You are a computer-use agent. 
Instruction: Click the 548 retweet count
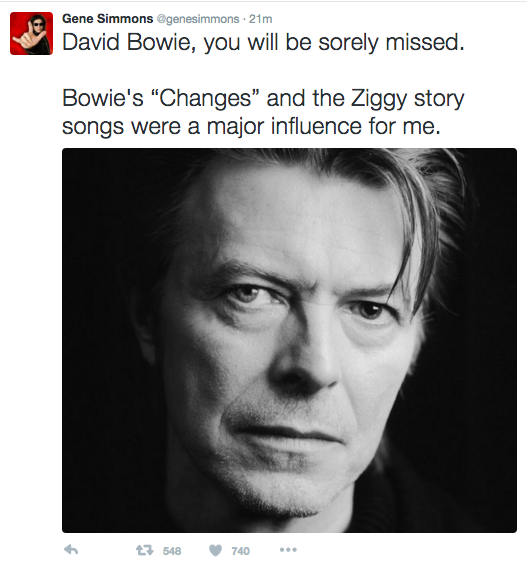pos(172,551)
